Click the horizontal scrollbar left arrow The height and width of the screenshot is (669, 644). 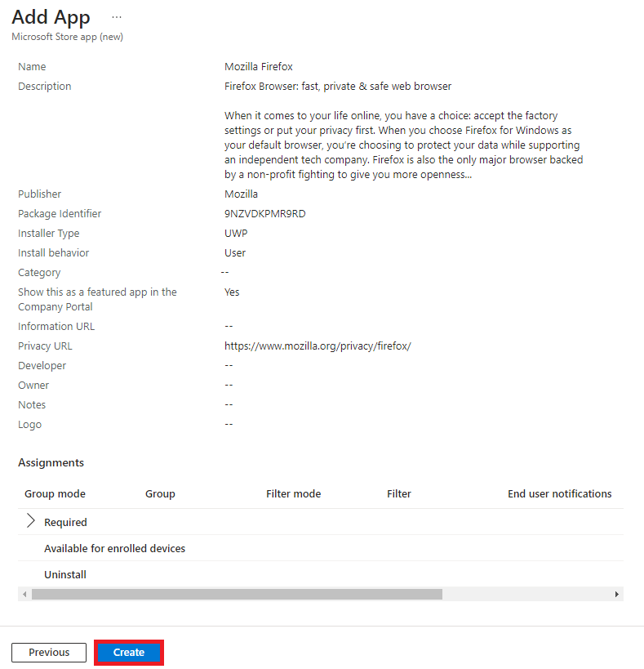coord(24,595)
